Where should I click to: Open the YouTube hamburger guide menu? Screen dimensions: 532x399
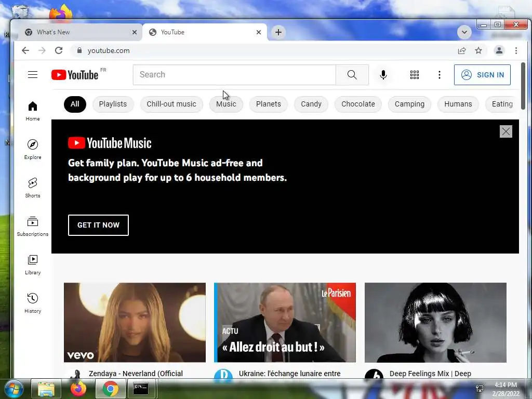(33, 75)
